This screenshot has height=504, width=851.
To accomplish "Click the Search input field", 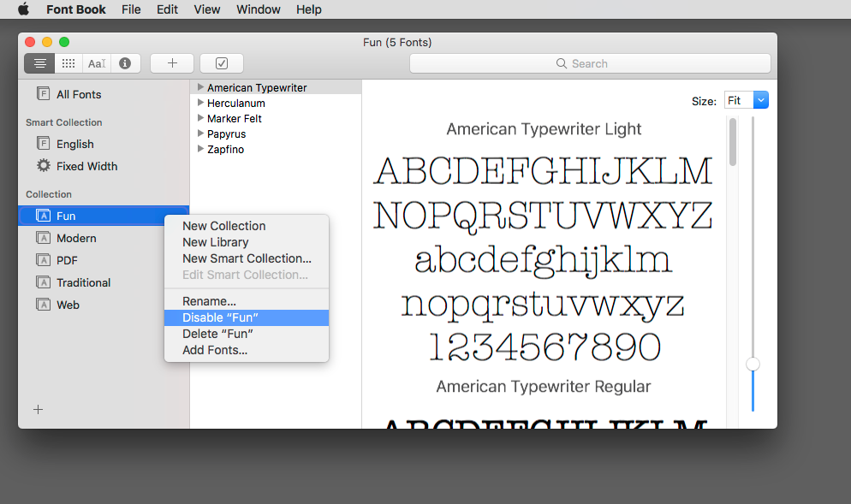I will [x=590, y=63].
